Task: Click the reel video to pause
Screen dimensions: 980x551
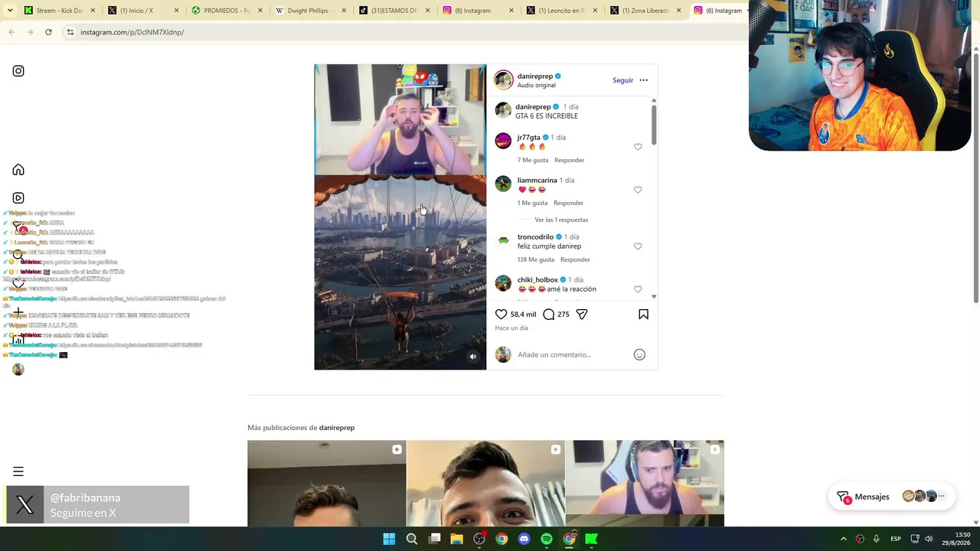Action: click(400, 217)
